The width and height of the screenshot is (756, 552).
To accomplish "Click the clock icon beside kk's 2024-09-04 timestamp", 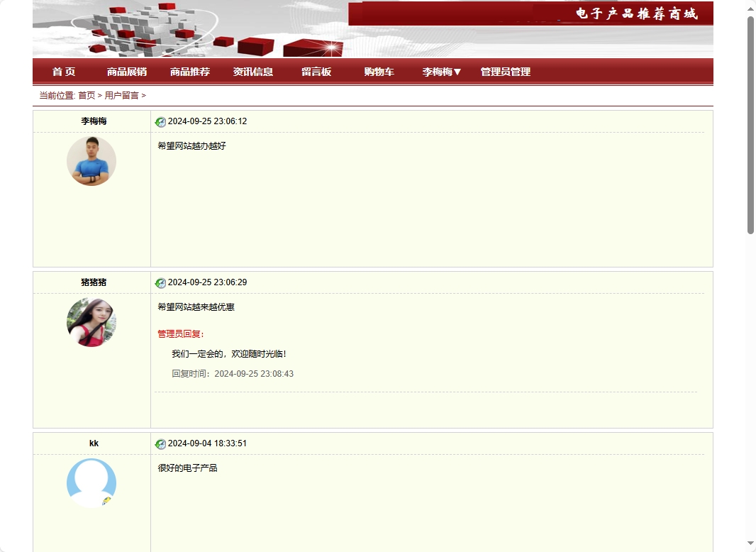I will pyautogui.click(x=160, y=443).
